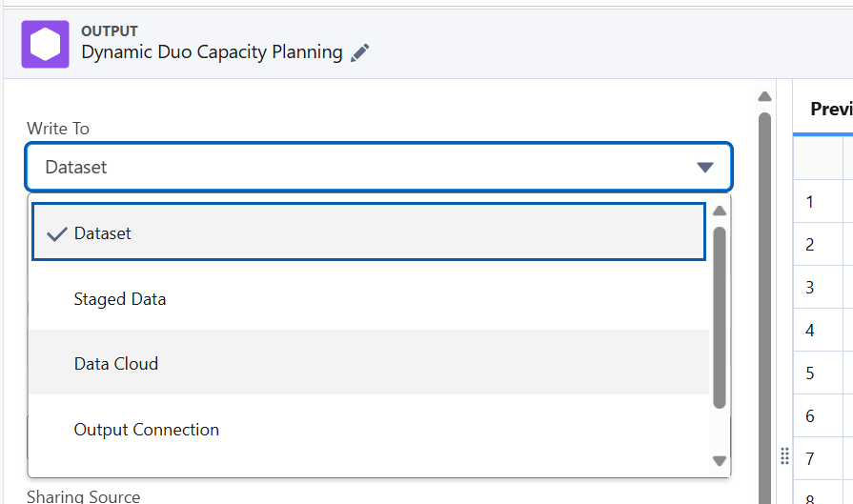The image size is (853, 504).
Task: Select row 6 header in preview
Action: click(x=810, y=416)
